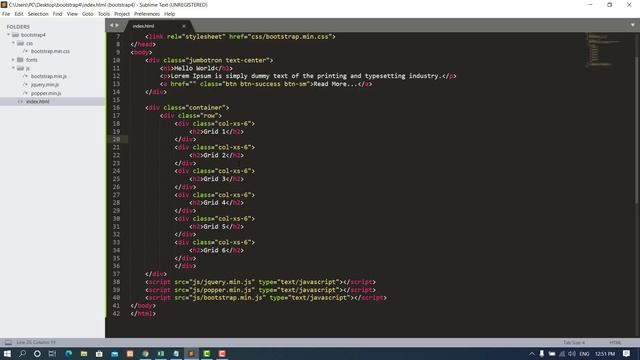This screenshot has width=640, height=360.
Task: Go to the next tab with the right arrow
Action: [118, 25]
